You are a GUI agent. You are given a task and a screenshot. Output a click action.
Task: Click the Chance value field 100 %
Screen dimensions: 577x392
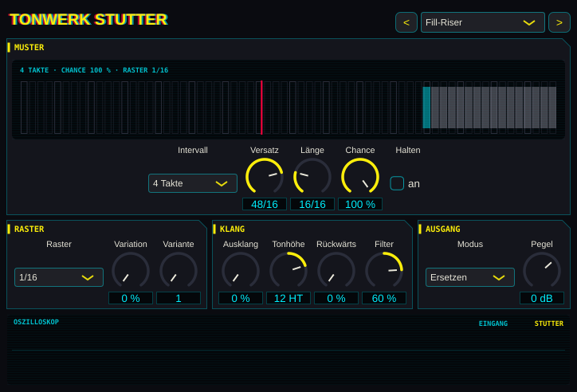click(x=360, y=204)
